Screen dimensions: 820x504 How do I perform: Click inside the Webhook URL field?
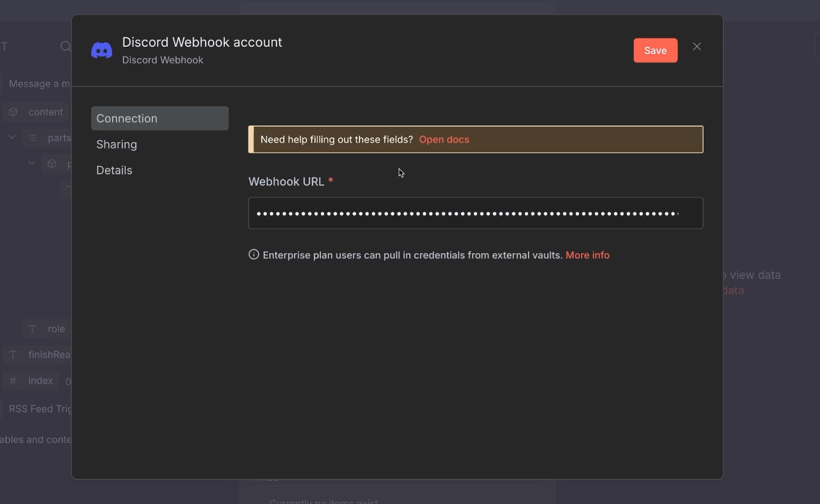[475, 212]
